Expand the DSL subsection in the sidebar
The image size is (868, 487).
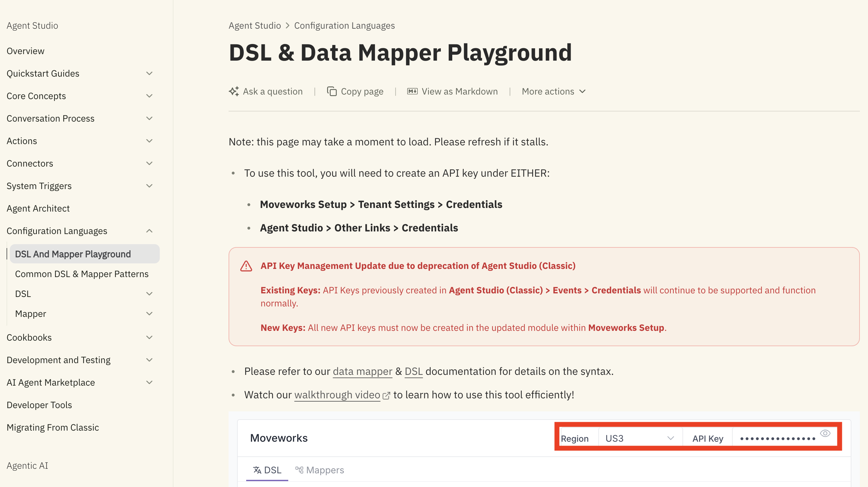[149, 294]
